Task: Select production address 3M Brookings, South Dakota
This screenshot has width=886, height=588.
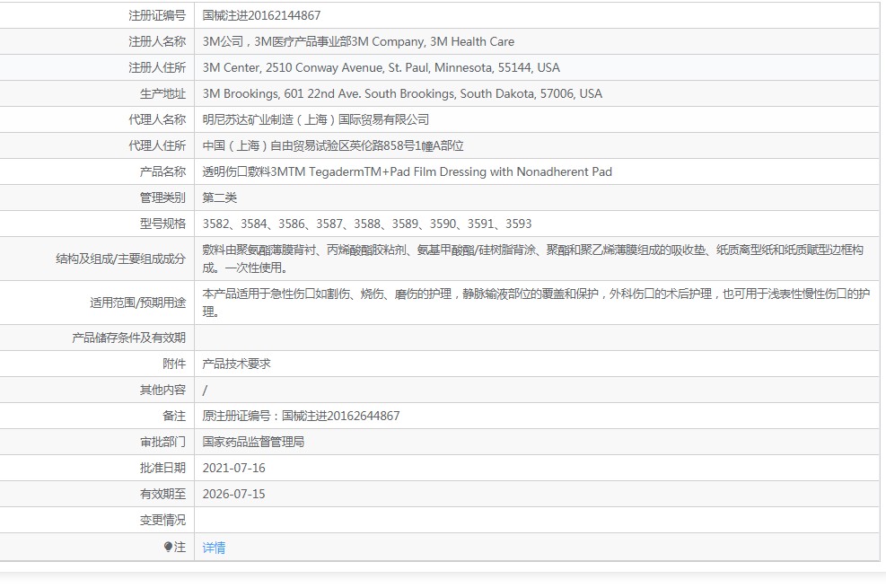Action: [x=402, y=93]
